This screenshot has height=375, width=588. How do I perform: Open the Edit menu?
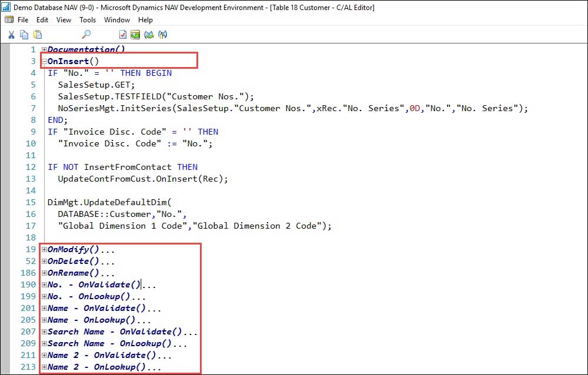[42, 20]
